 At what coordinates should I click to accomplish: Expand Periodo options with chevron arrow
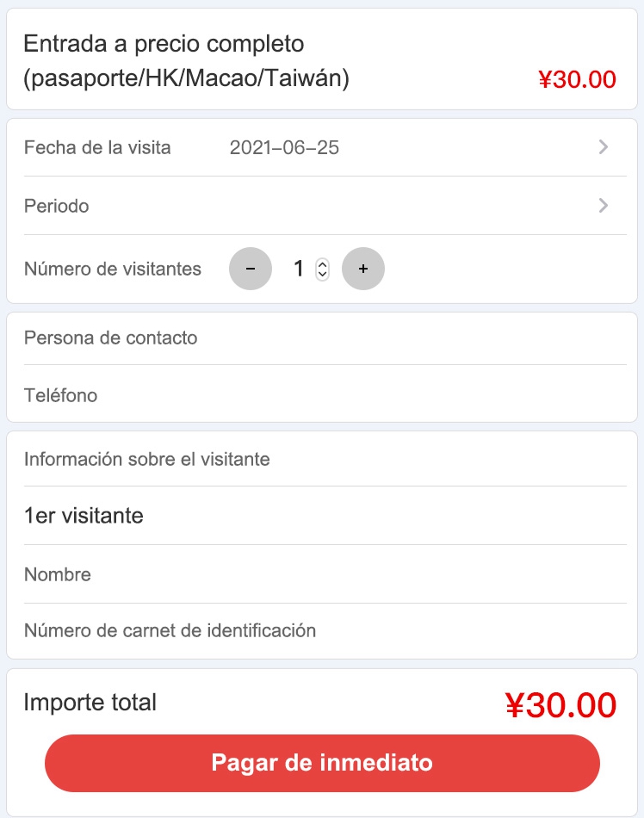click(604, 206)
